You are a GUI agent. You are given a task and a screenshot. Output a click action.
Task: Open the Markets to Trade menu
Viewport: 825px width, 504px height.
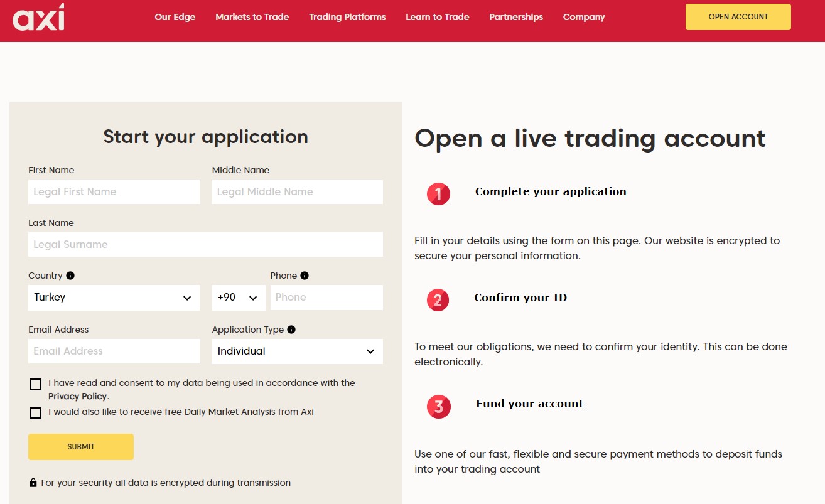[252, 17]
